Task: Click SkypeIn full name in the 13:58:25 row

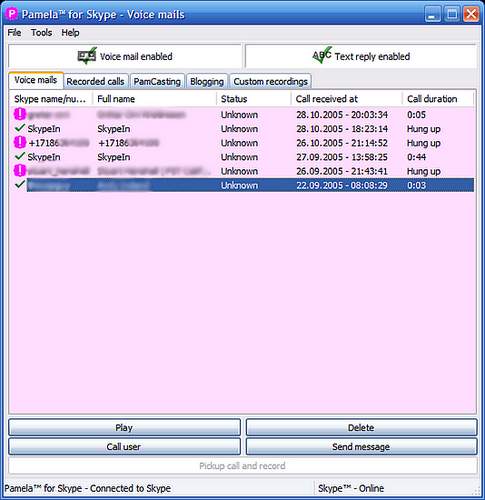Action: [x=114, y=157]
